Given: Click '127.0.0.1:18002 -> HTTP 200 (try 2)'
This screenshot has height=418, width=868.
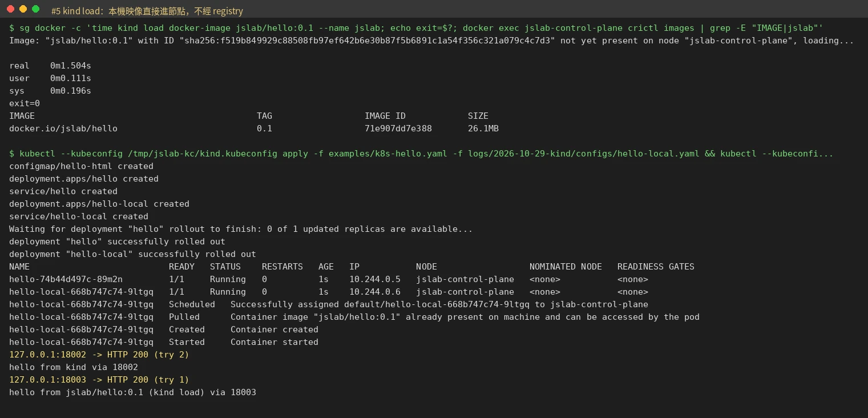Looking at the screenshot, I should pyautogui.click(x=99, y=355).
